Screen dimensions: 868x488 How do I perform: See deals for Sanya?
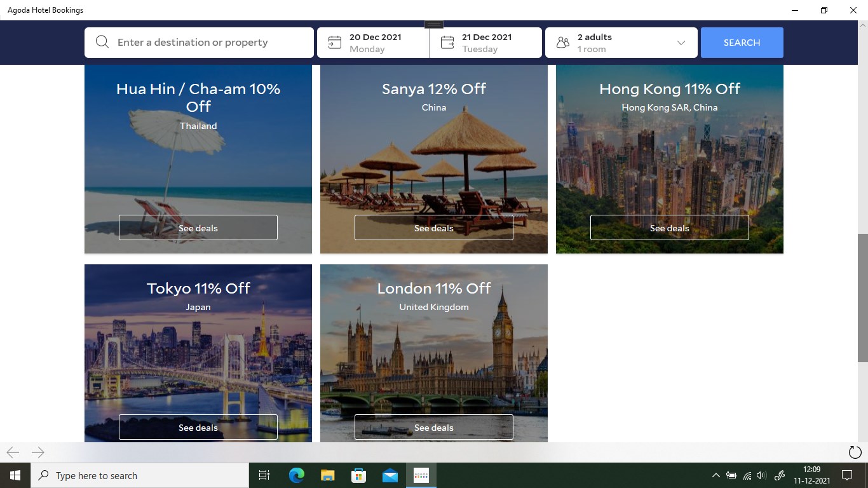(434, 227)
